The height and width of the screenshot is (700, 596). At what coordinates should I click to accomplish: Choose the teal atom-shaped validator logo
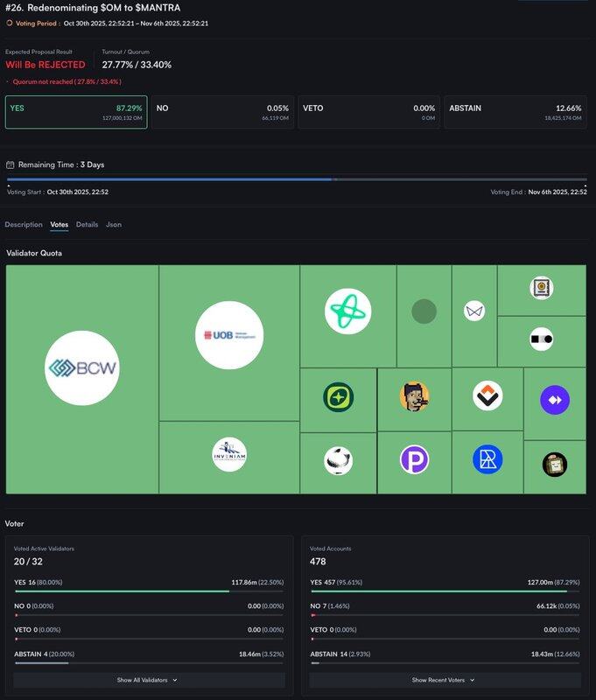[347, 311]
